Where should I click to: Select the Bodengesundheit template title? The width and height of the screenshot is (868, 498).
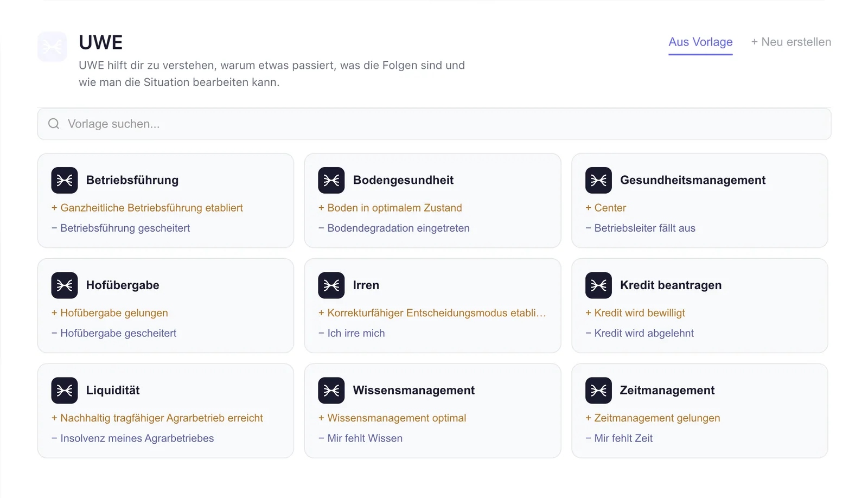coord(403,180)
